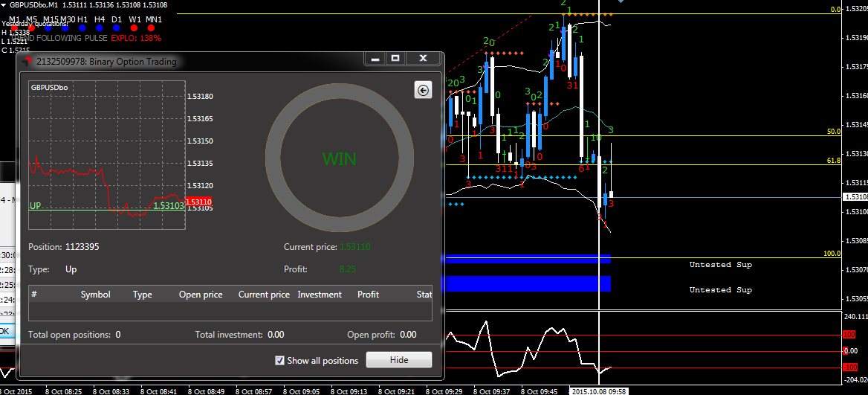Click the Hide button
The height and width of the screenshot is (395, 868).
(398, 360)
